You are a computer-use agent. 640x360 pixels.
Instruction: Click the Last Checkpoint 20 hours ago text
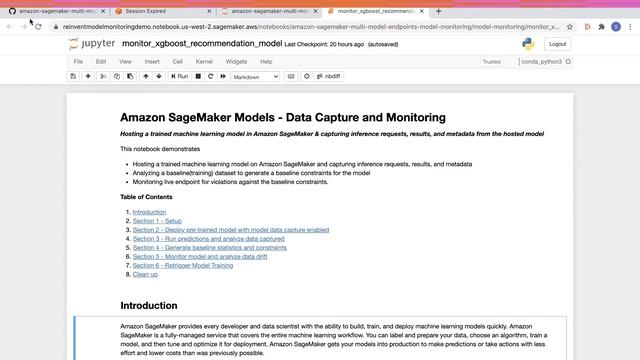click(324, 44)
